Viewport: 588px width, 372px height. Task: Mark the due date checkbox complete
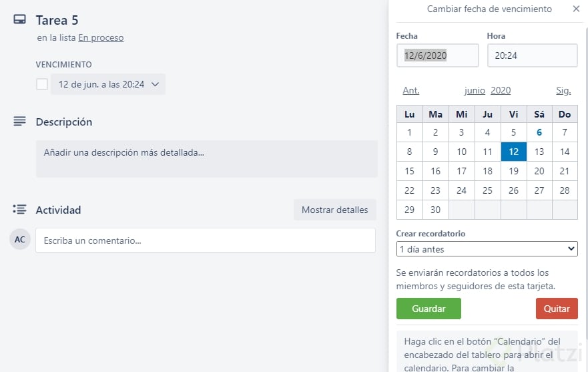42,84
